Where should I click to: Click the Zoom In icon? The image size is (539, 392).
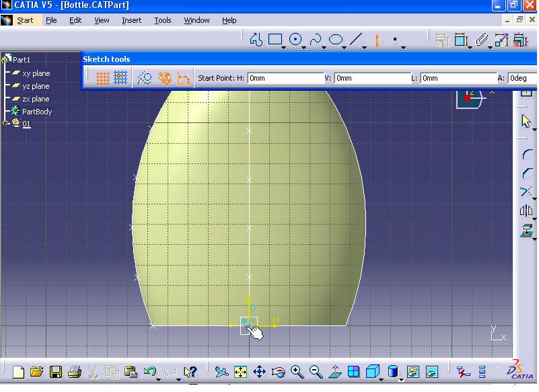click(297, 372)
